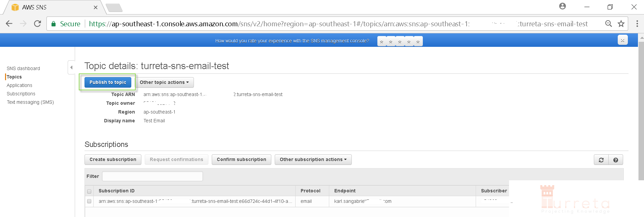Click the secure padlock icon
This screenshot has height=217, width=644.
53,24
